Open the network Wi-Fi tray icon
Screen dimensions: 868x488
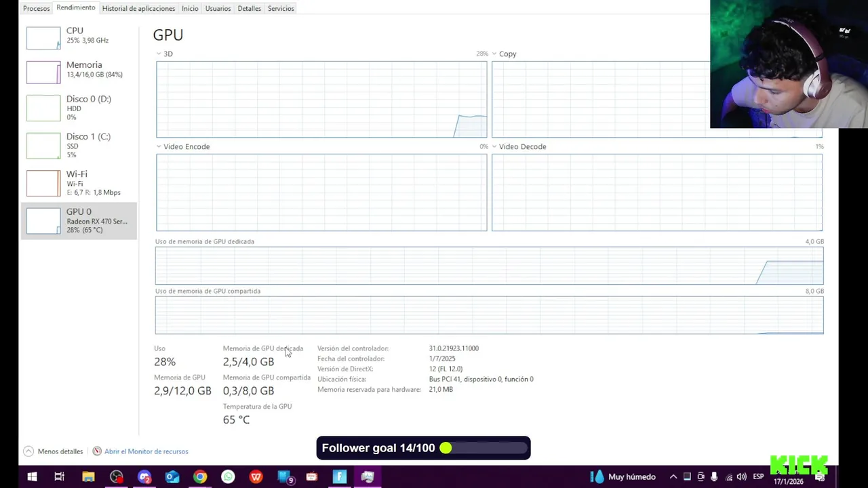point(728,477)
